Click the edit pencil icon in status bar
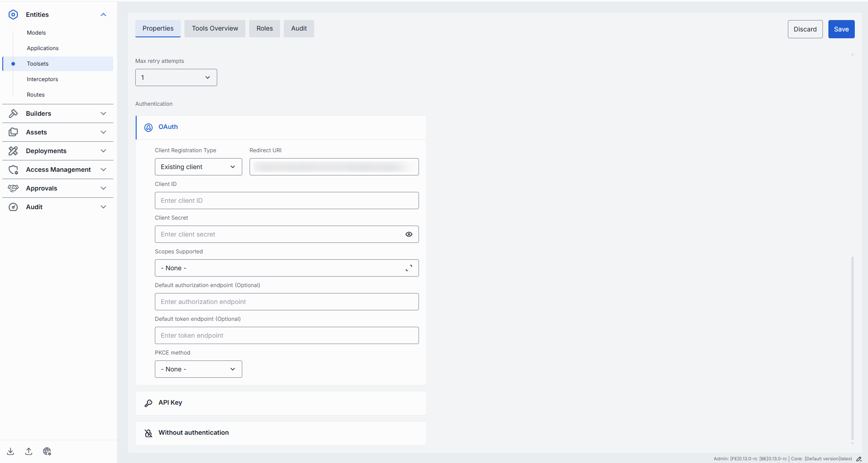The width and height of the screenshot is (868, 463). coord(859,459)
